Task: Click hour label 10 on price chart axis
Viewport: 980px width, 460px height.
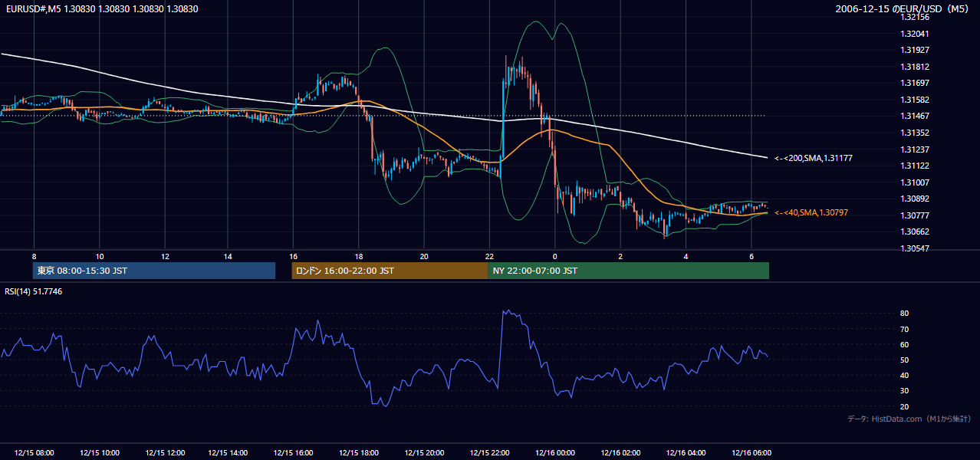Action: coord(99,256)
